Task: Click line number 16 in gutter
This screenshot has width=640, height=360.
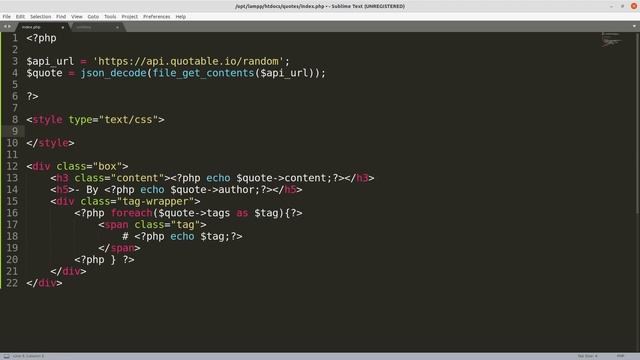Action: point(12,213)
